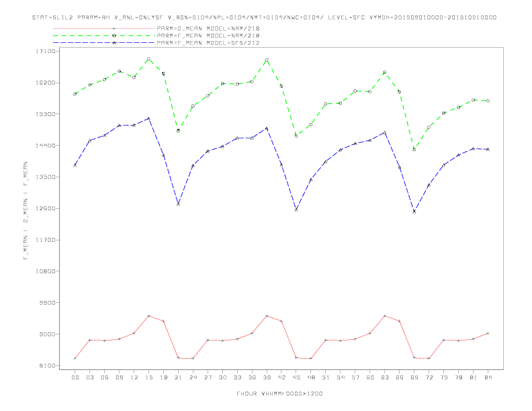Screen dimensions: 532x411
Task: Click x-axis tick label 00
Action: point(75,377)
